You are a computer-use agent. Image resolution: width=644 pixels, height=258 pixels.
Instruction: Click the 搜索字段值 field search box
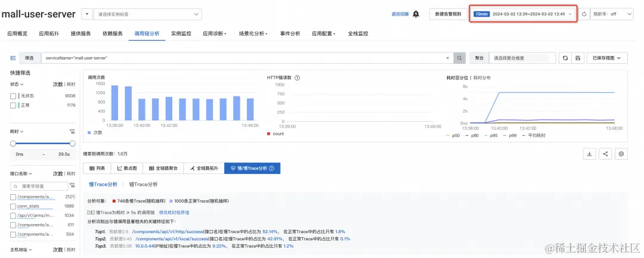(39, 186)
